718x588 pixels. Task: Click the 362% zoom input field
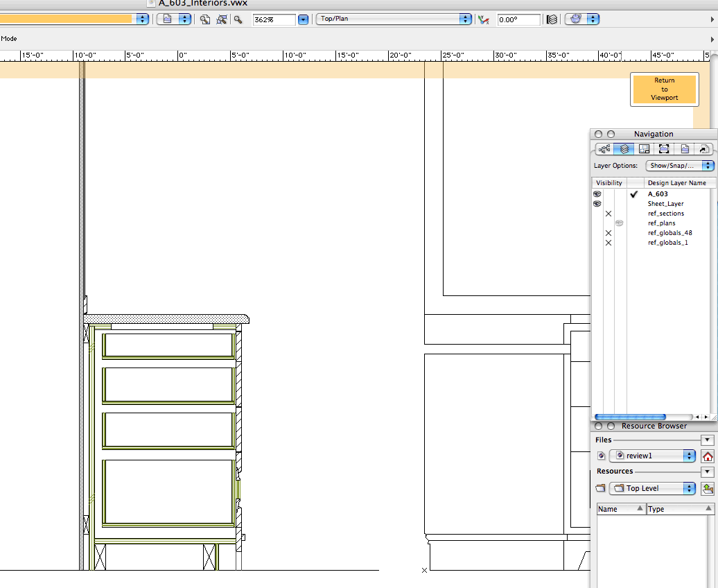[274, 19]
